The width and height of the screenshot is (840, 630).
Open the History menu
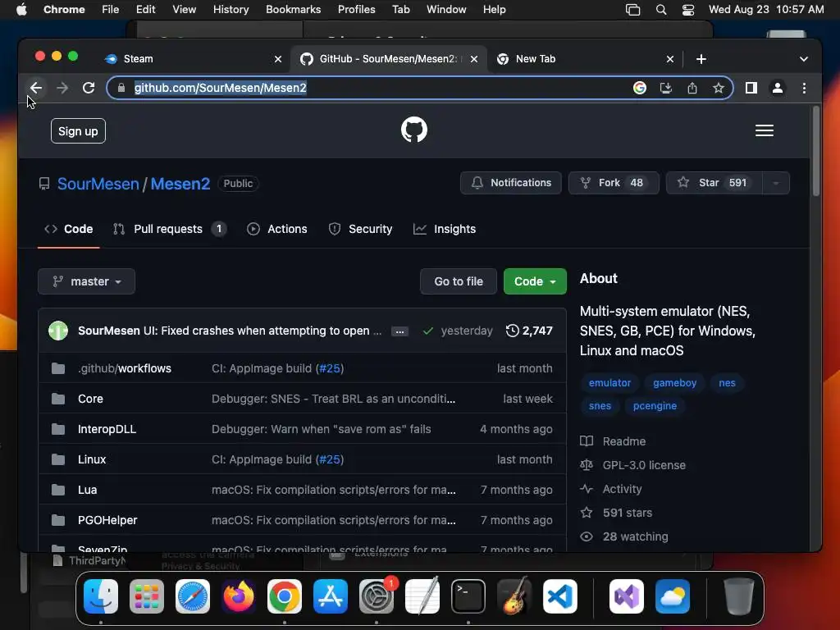231,10
